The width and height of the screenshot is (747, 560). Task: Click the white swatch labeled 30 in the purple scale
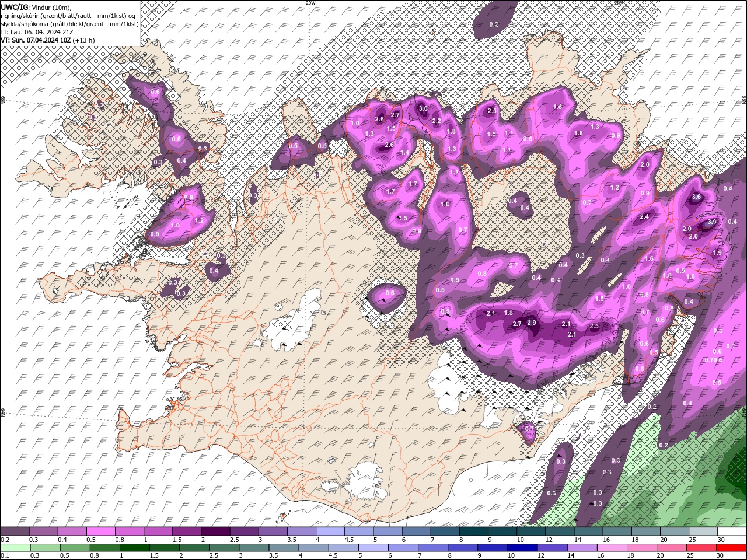pyautogui.click(x=732, y=531)
